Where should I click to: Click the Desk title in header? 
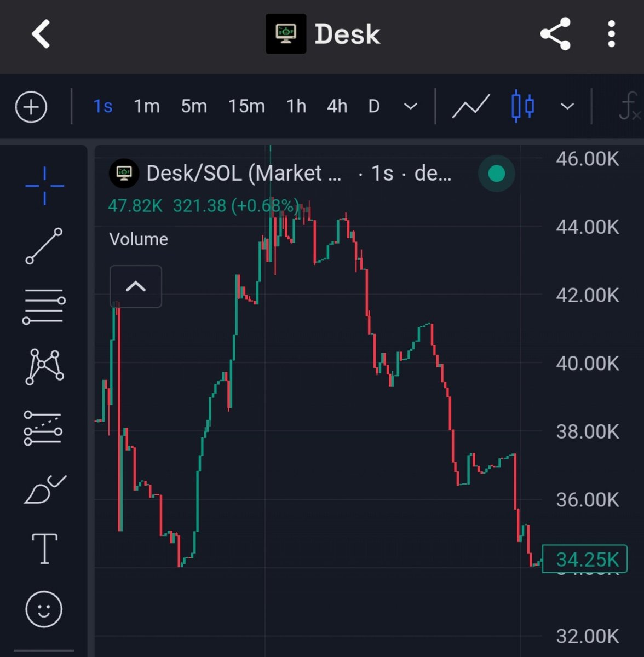point(347,34)
